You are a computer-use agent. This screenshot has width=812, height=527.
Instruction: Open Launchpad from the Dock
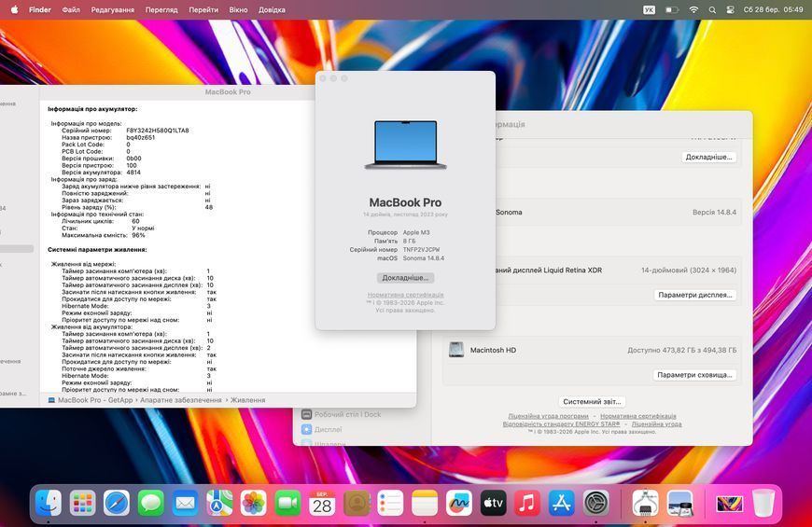(83, 503)
